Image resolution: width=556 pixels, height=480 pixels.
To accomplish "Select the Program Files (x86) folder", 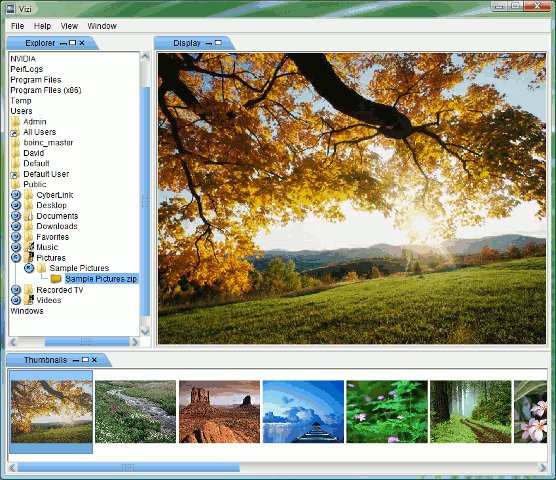I will pos(46,90).
